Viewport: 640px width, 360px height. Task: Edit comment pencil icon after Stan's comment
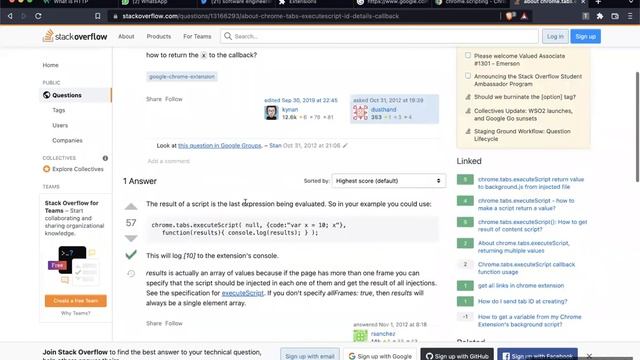(345, 145)
